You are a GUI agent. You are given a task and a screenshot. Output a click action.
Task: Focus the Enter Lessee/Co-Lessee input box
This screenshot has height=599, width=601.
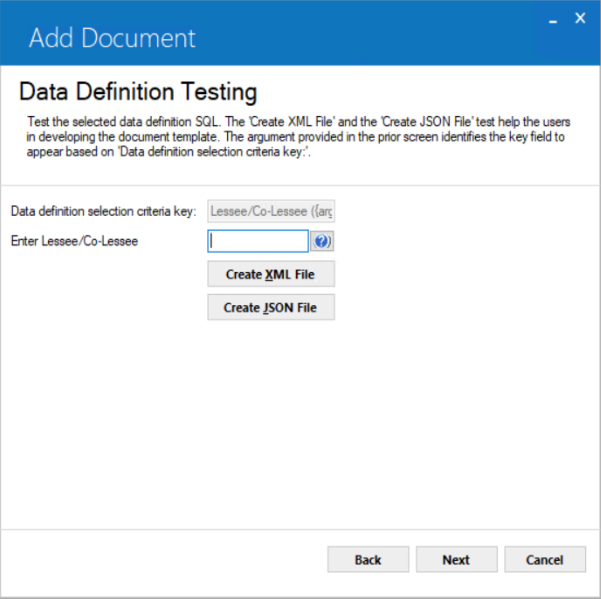coord(258,241)
